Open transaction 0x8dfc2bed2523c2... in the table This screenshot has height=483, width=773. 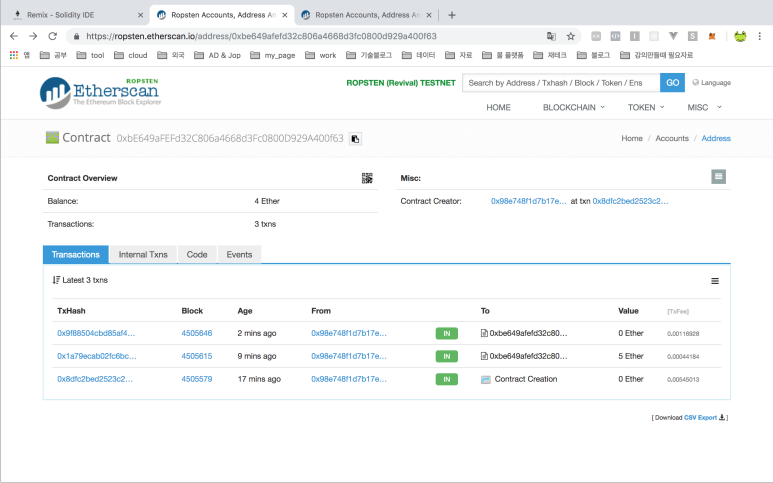[95, 379]
